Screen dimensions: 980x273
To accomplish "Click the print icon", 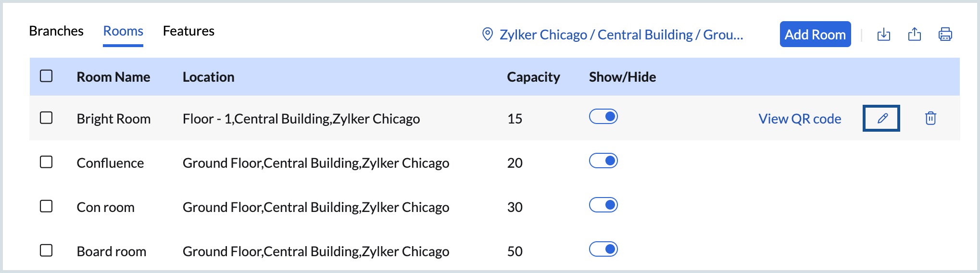I will click(945, 35).
